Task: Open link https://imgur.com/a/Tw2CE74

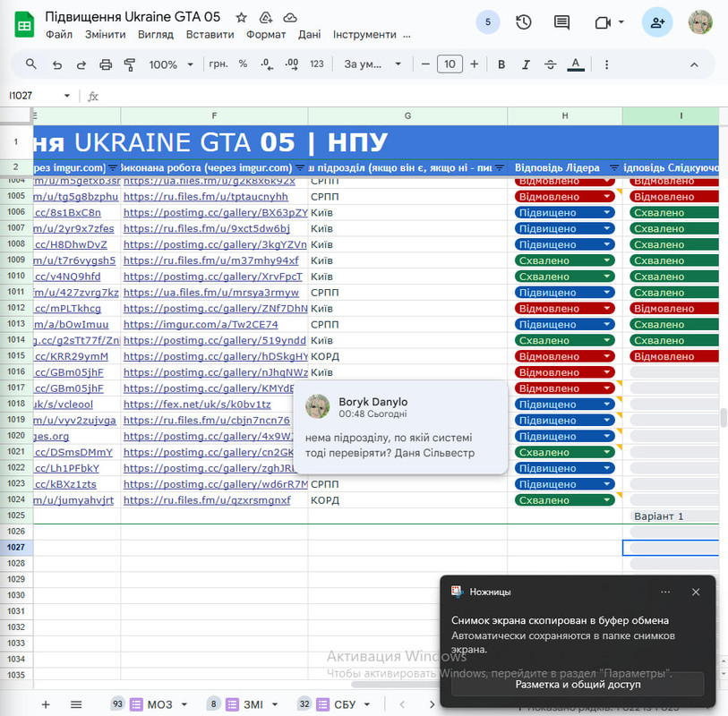Action: pos(201,324)
